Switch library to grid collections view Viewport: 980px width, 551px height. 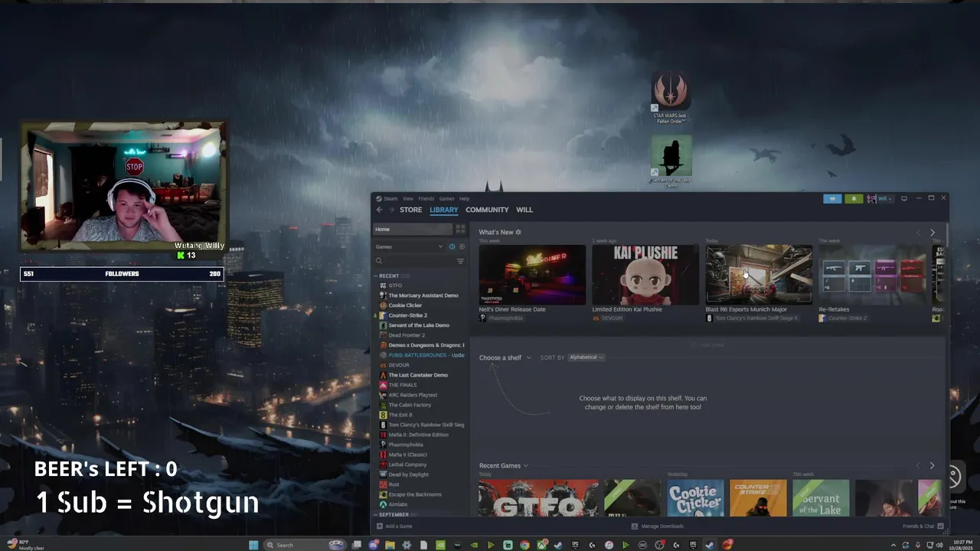pyautogui.click(x=460, y=229)
